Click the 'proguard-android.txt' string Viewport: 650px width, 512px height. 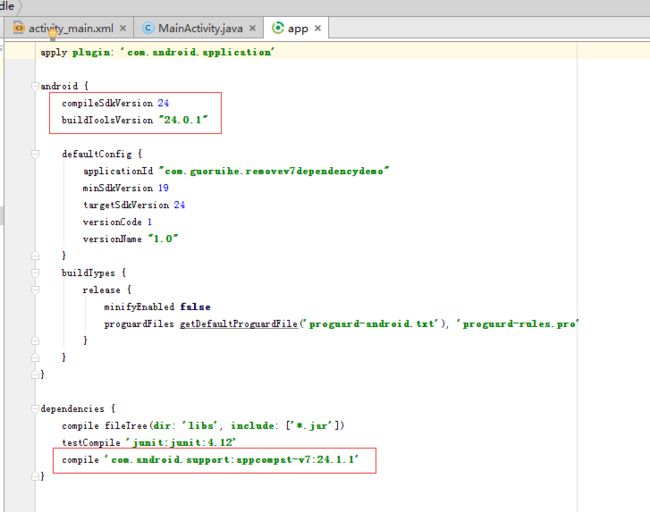(372, 324)
